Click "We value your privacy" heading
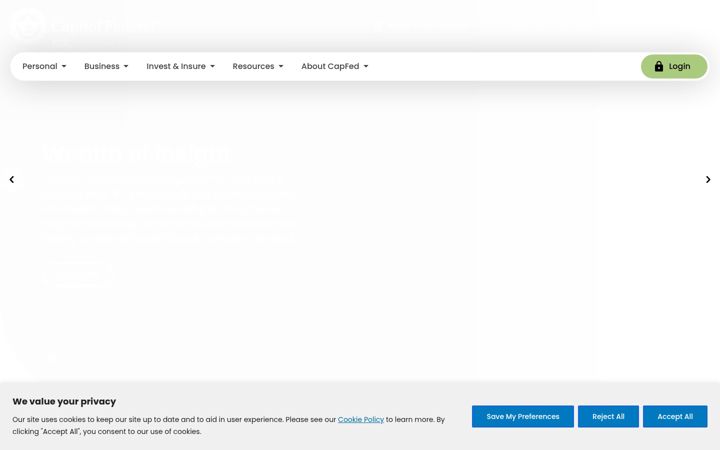 pos(64,401)
